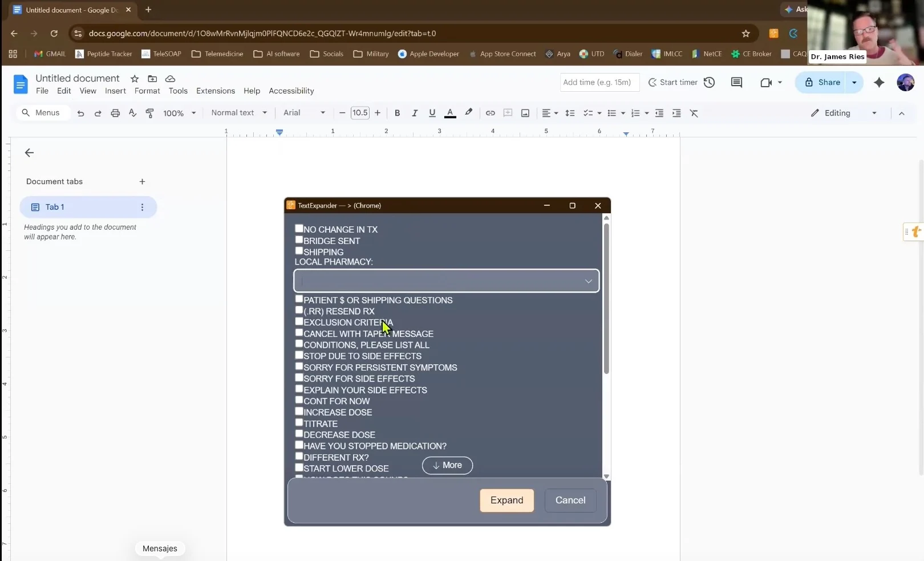Click the More button in snippet list
The height and width of the screenshot is (561, 924).
coord(447,465)
